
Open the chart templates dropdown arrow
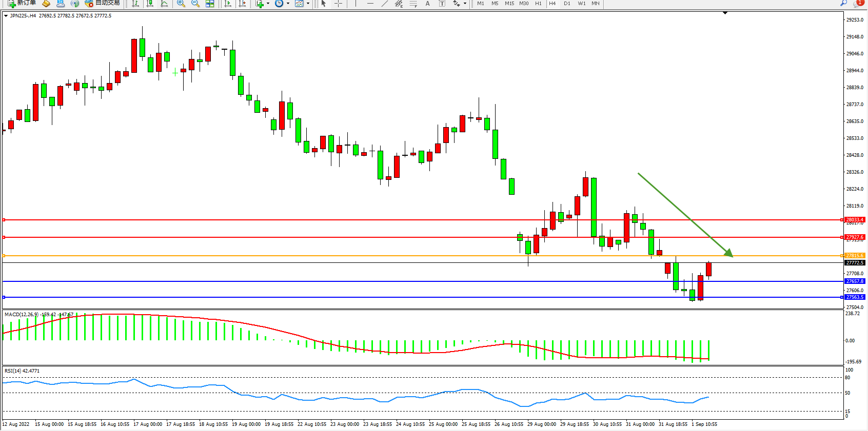click(308, 4)
